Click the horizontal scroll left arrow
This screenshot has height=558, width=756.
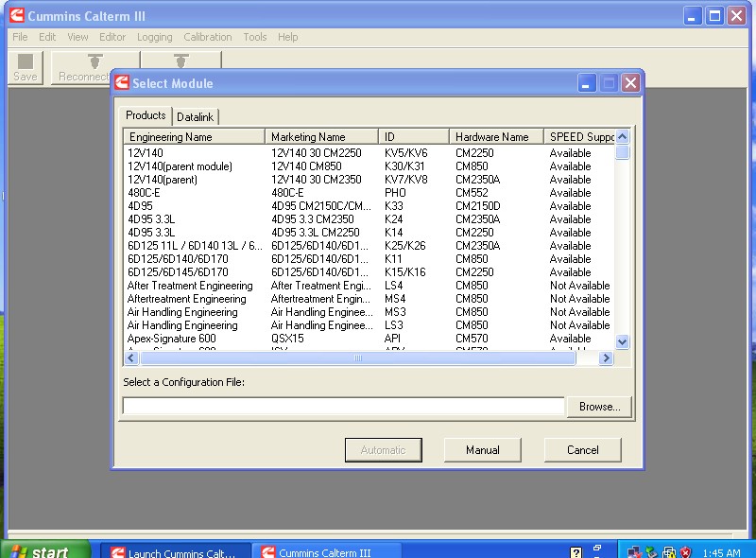131,358
